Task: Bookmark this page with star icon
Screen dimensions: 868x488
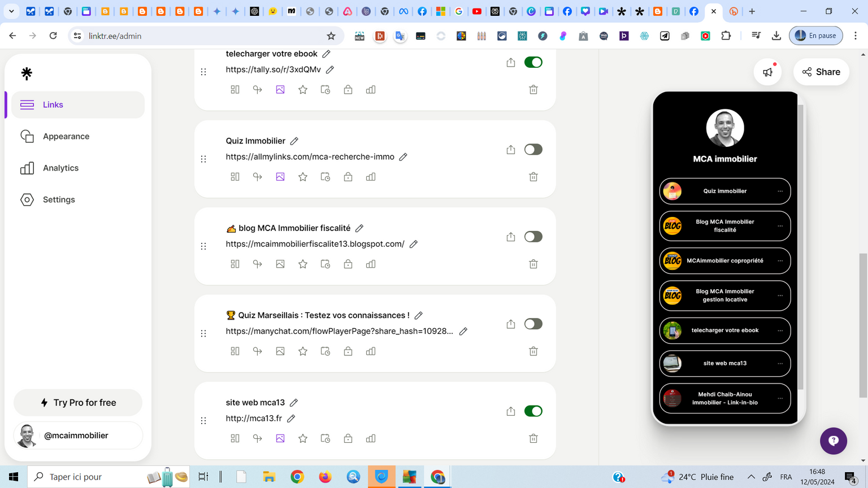Action: [331, 36]
